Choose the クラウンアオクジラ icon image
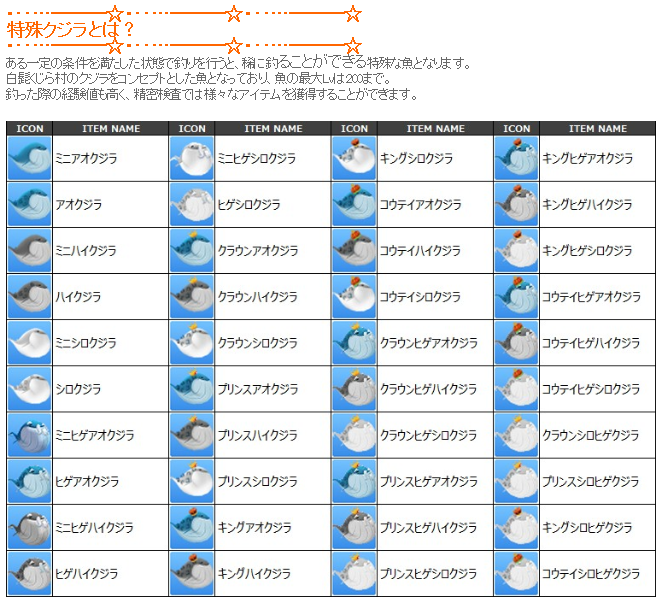This screenshot has width=663, height=600. (x=191, y=251)
